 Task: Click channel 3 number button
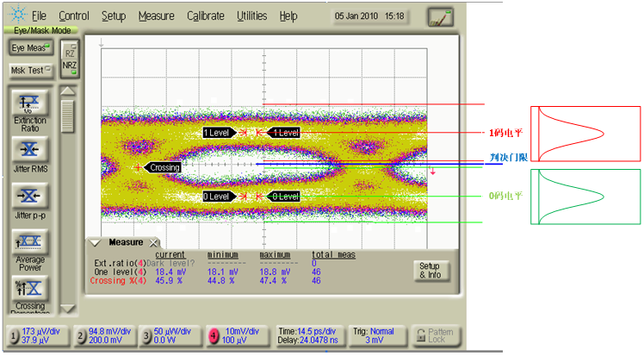click(146, 336)
